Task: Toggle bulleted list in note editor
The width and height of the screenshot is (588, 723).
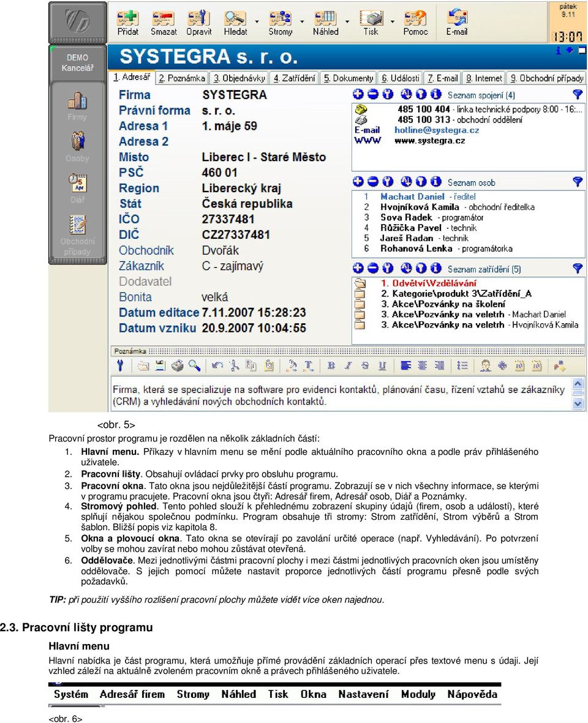Action: [462, 365]
